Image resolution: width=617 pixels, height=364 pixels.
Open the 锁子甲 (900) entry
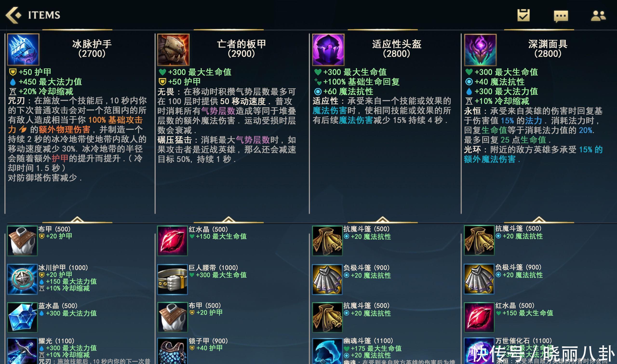(208, 341)
